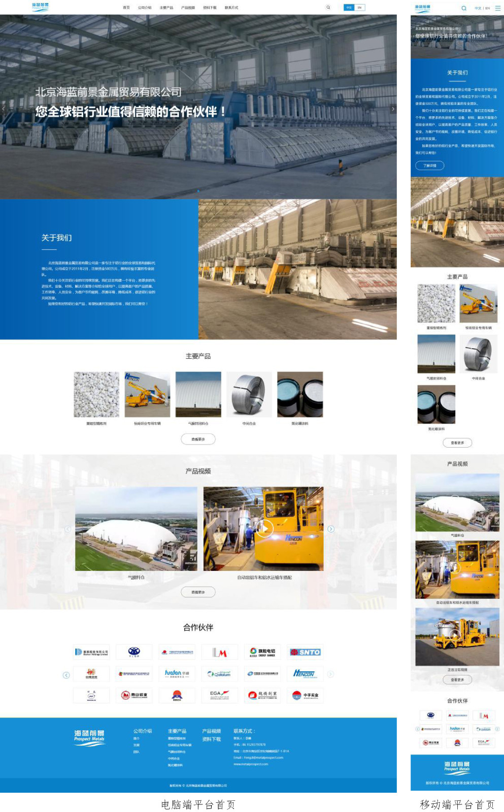Switch mobile header language to EN
This screenshot has height=812, width=504.
[x=487, y=8]
